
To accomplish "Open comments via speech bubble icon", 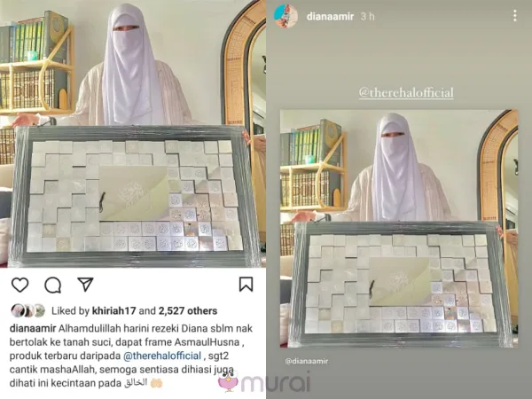I will click(x=53, y=285).
